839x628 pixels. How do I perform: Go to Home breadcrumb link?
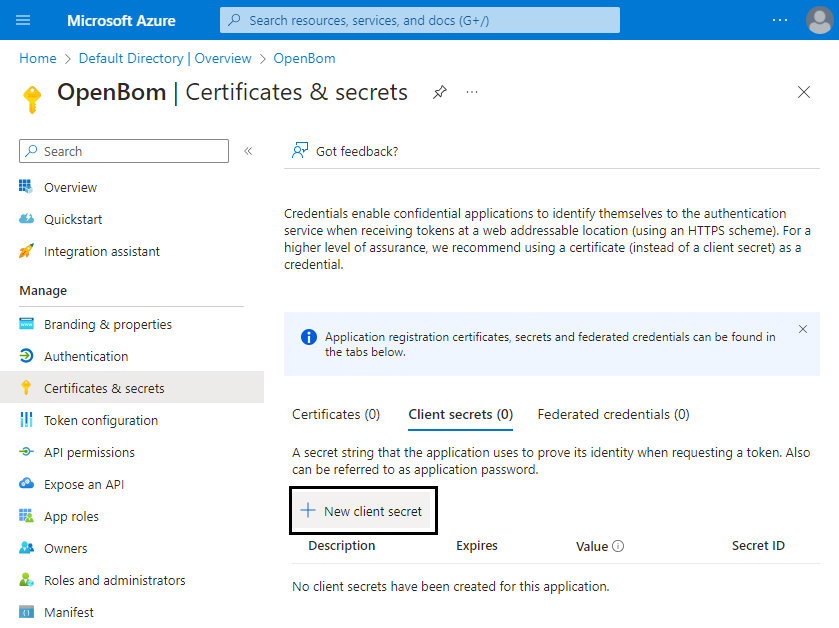coord(37,58)
